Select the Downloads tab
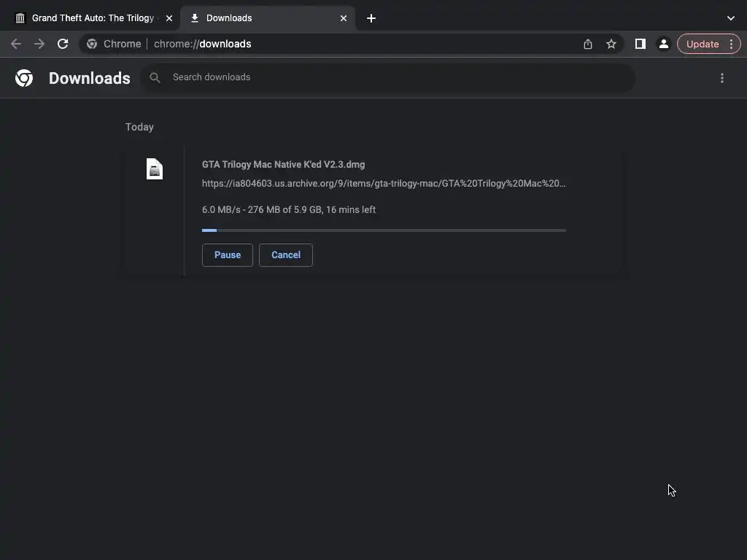This screenshot has height=560, width=747. click(x=268, y=18)
